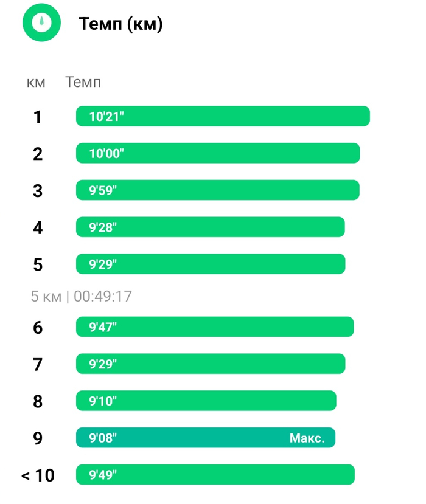
Task: Click the km 8 bar showing 9'10"
Action: (206, 401)
